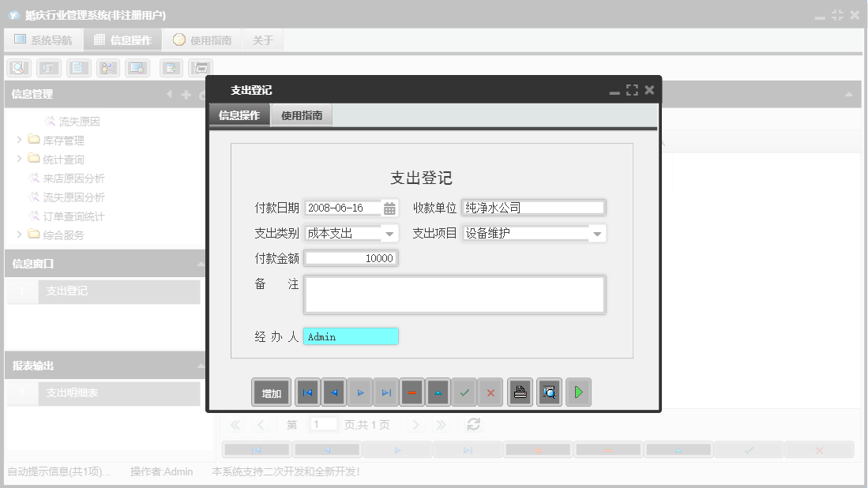
Task: Click the 增加 (Add) record button
Action: [271, 392]
